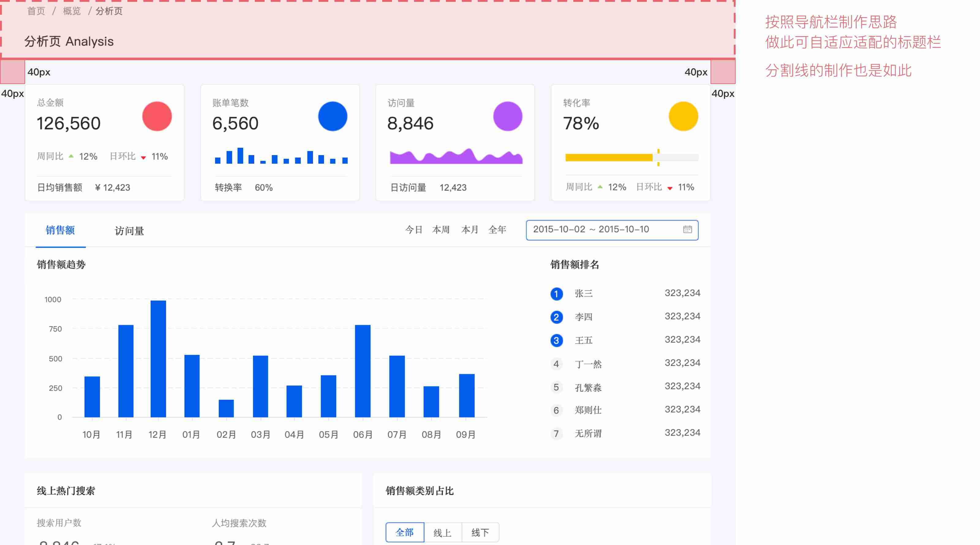Viewport: 980px width, 545px height.
Task: Select the 全部 segment option
Action: click(404, 532)
